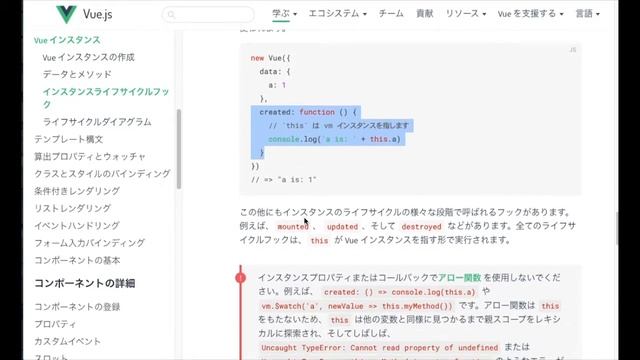640x360 pixels.
Task: Open 条件付きレンダリング page
Action: [x=77, y=191]
